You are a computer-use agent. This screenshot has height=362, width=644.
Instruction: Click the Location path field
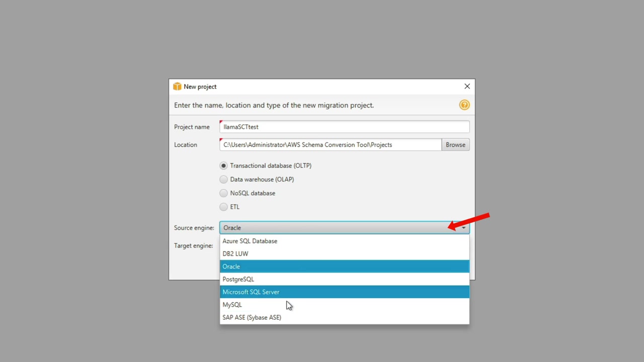pyautogui.click(x=331, y=145)
